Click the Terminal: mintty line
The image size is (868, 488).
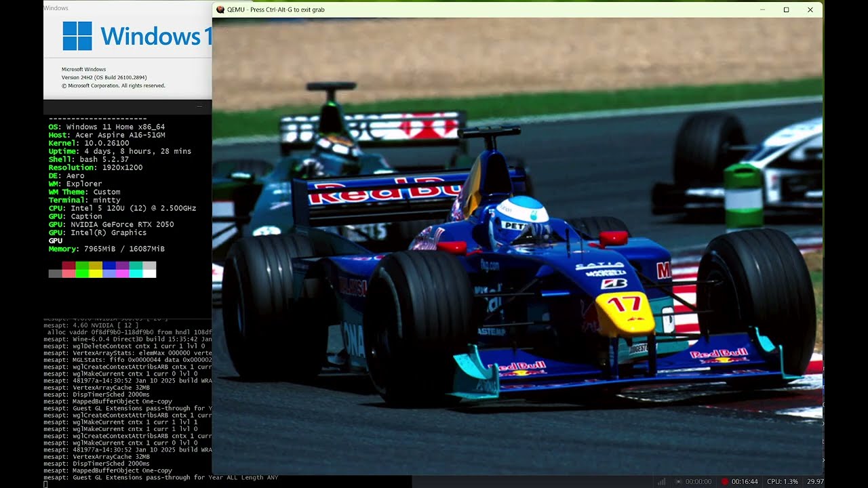pyautogui.click(x=84, y=200)
